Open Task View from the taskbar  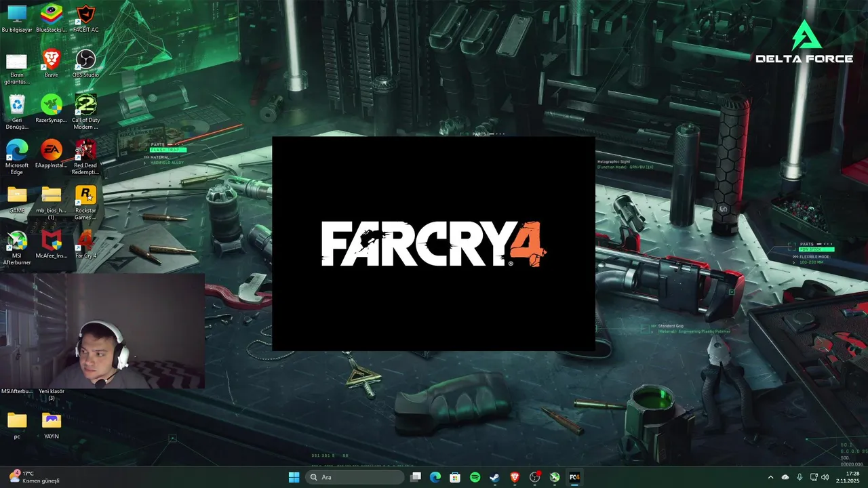pyautogui.click(x=416, y=477)
